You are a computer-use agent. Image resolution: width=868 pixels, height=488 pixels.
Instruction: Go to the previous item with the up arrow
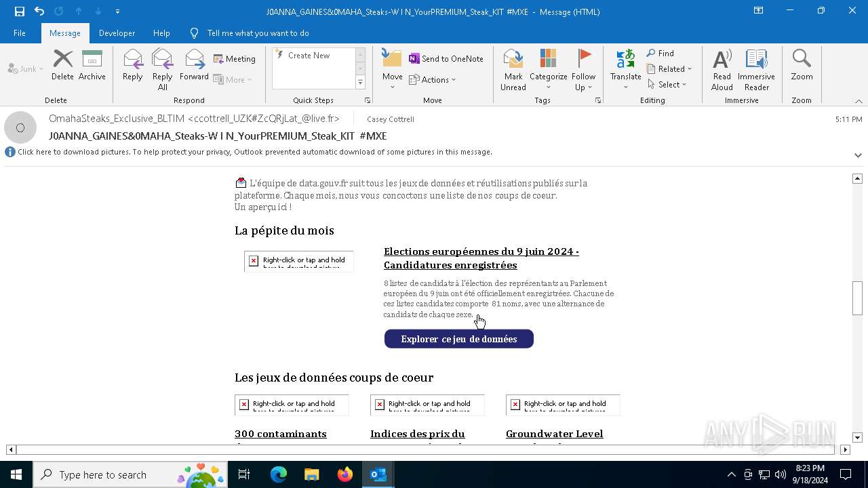(79, 12)
